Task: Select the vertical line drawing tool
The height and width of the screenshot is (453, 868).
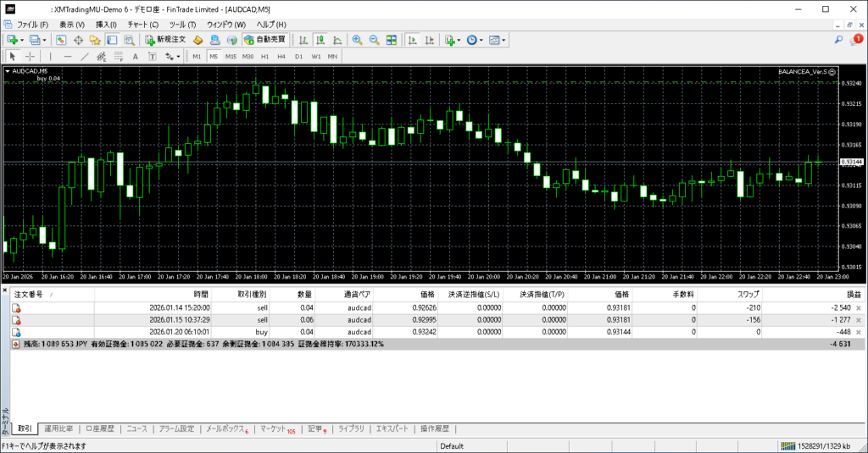Action: click(x=50, y=57)
